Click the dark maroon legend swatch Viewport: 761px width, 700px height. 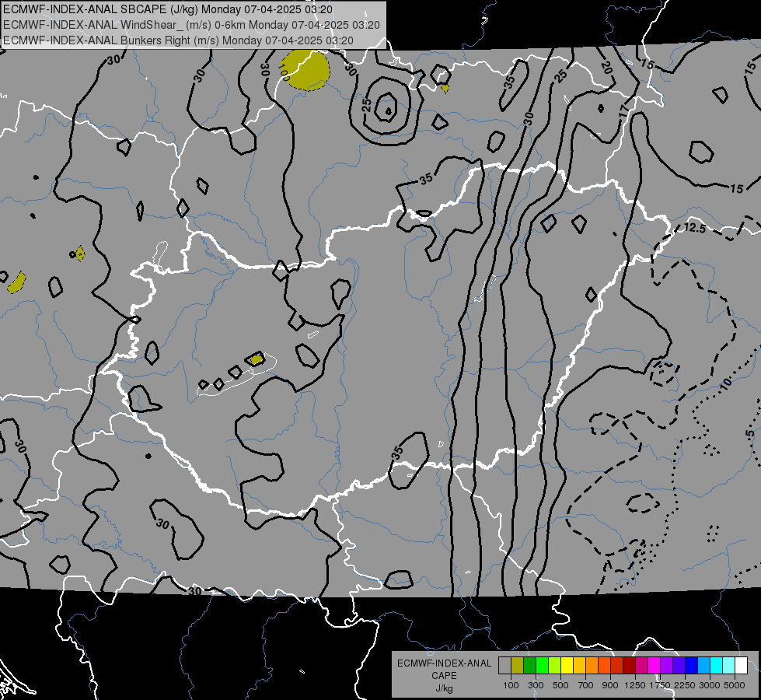(x=630, y=666)
